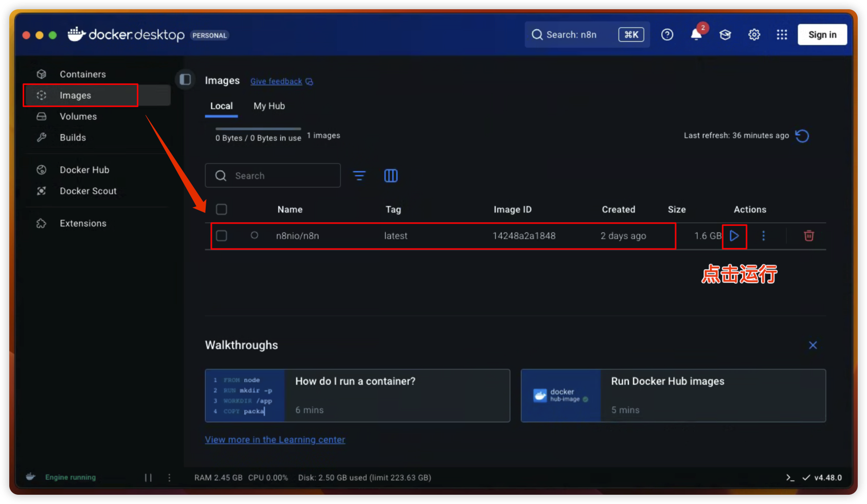Refresh the images list
This screenshot has width=867, height=504.
pos(802,136)
